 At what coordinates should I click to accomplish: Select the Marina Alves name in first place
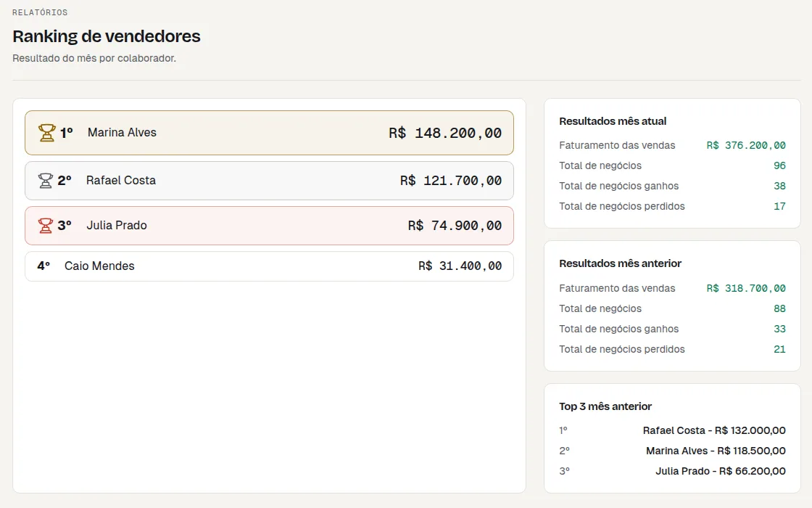click(122, 133)
